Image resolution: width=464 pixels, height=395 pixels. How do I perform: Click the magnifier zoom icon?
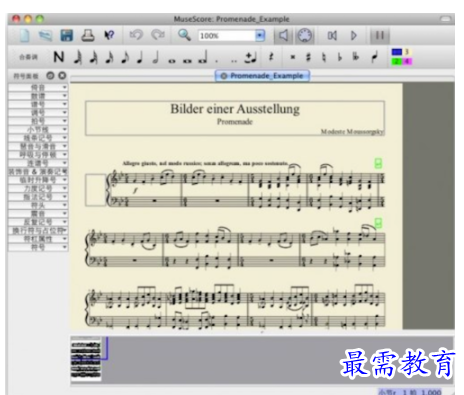[184, 35]
